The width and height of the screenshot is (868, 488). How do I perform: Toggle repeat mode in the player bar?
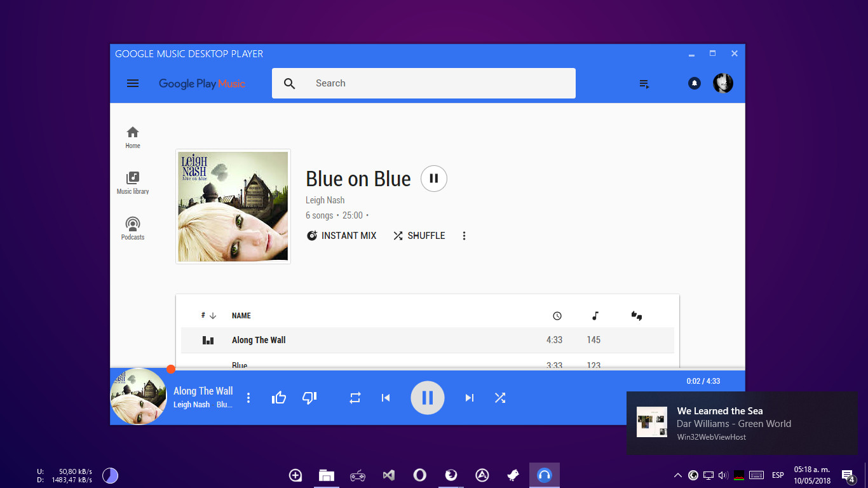355,398
